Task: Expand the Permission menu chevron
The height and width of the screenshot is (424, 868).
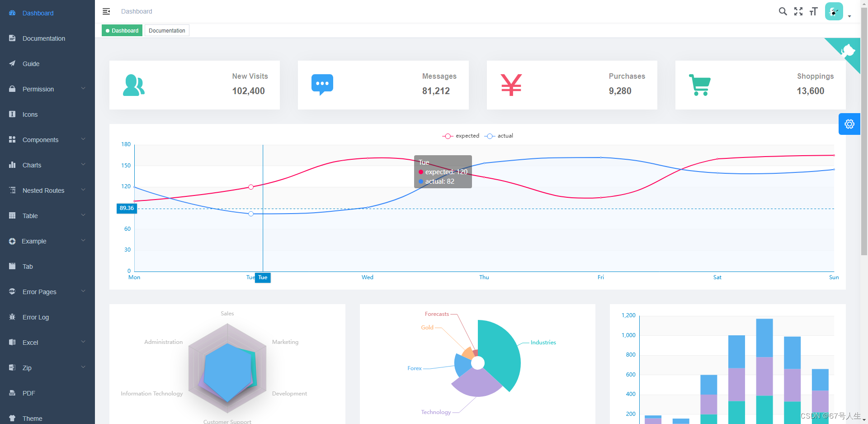Action: click(83, 89)
